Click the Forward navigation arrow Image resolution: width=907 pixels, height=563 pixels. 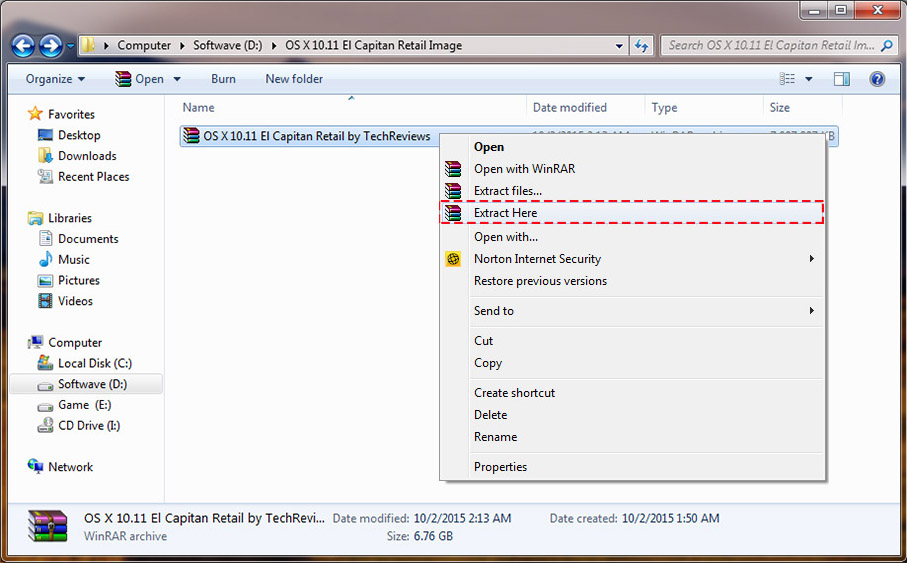pos(51,45)
